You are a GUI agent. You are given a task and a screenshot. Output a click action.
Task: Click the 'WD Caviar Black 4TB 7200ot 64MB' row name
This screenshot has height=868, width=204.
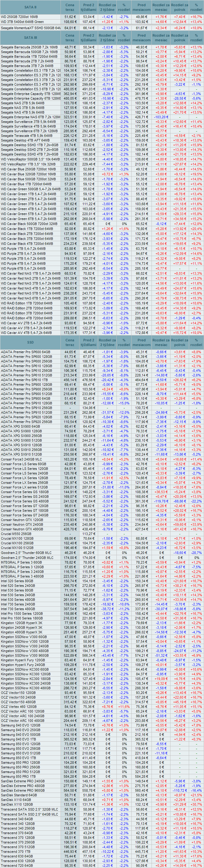27,243
